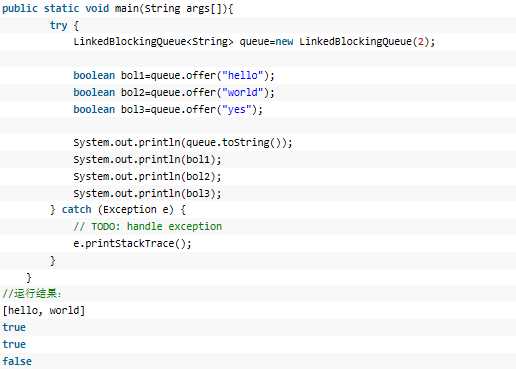Click the bol2=queue.offer("world") line
The height and width of the screenshot is (369, 516).
tap(174, 92)
